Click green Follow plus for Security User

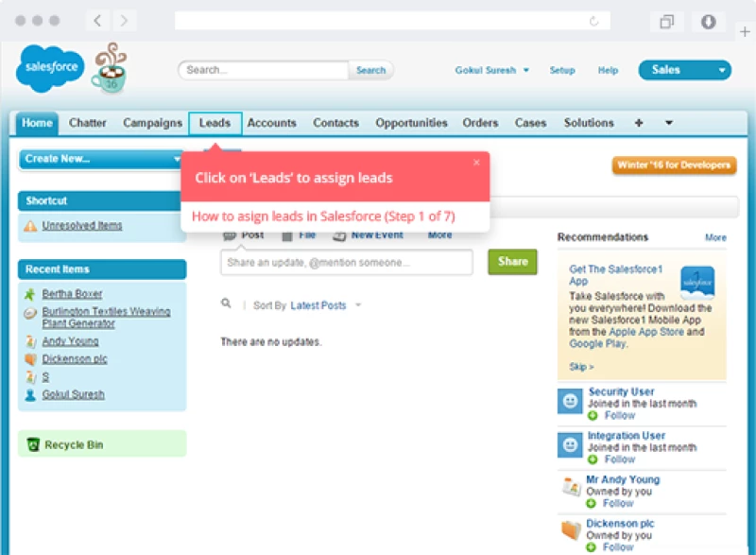point(593,416)
